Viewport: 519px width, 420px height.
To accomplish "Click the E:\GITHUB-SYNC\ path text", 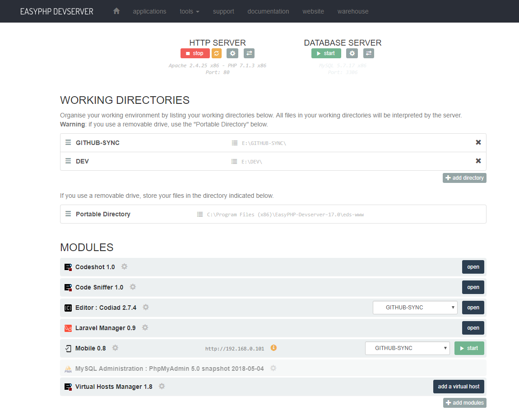I will (264, 143).
